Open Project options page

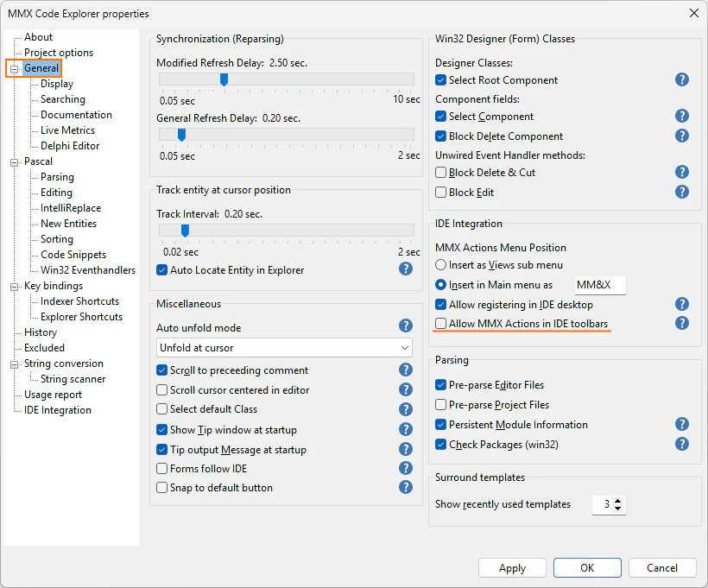click(x=59, y=53)
